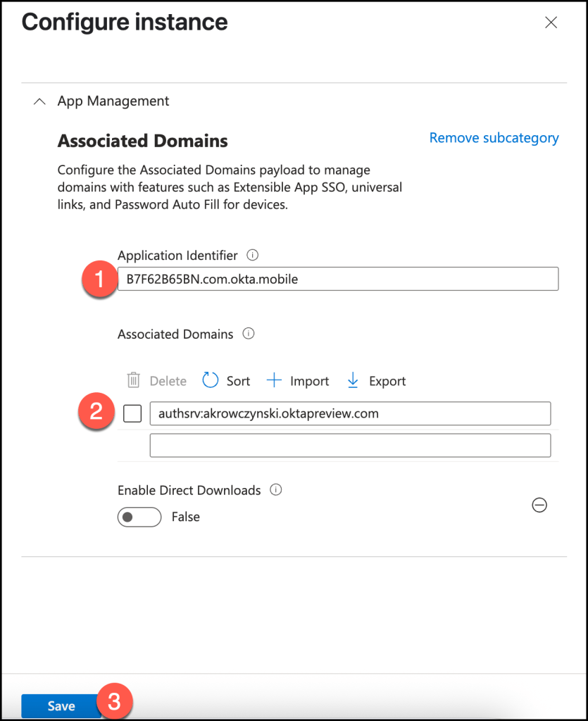Click the Remove subcategory link

[x=494, y=138]
